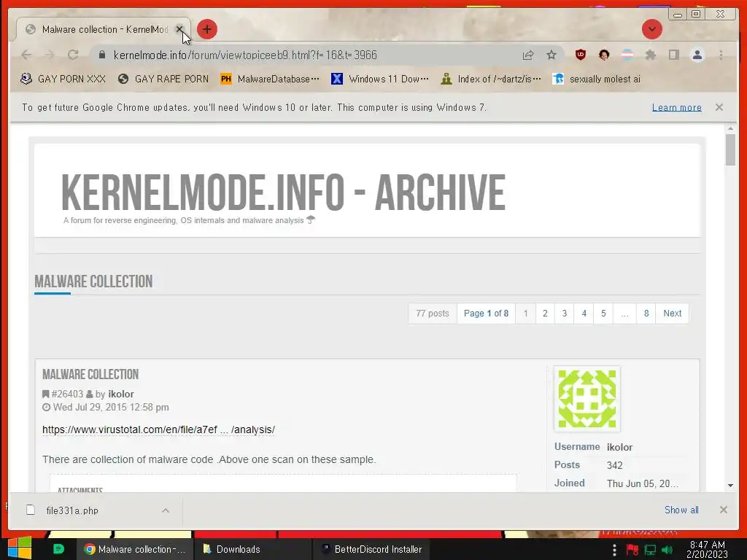747x560 pixels.
Task: Open the Windows Start menu
Action: click(20, 548)
